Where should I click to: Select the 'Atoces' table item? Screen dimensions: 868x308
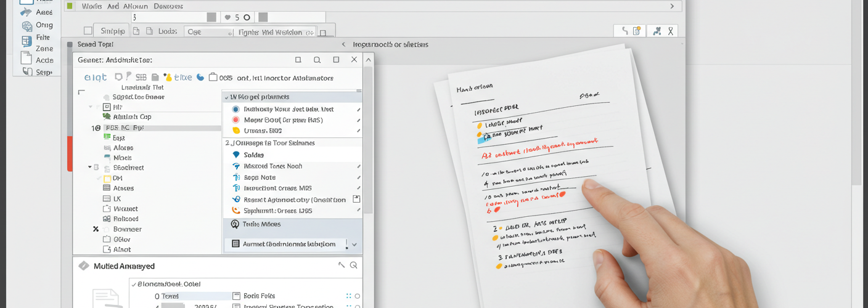123,188
